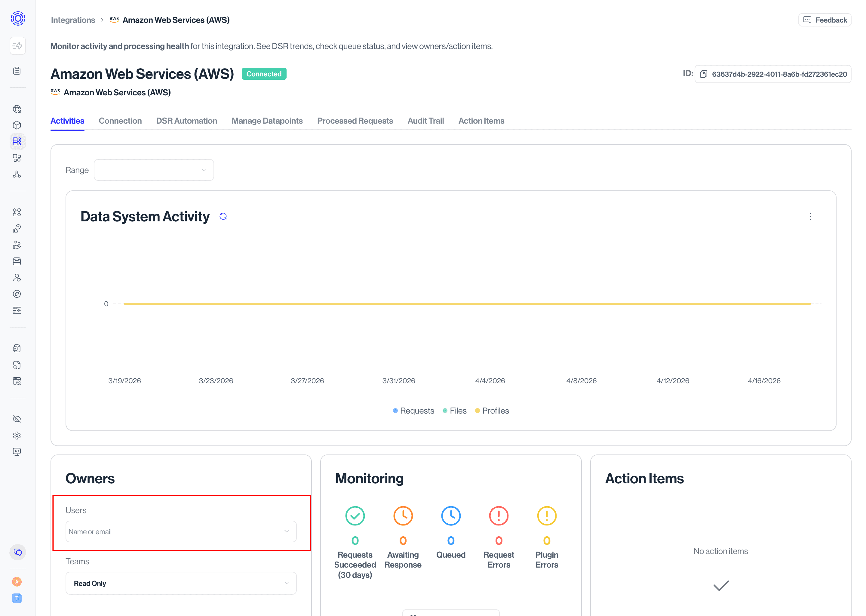Click the blue T avatar
Viewport: 866px width, 616px height.
17,598
